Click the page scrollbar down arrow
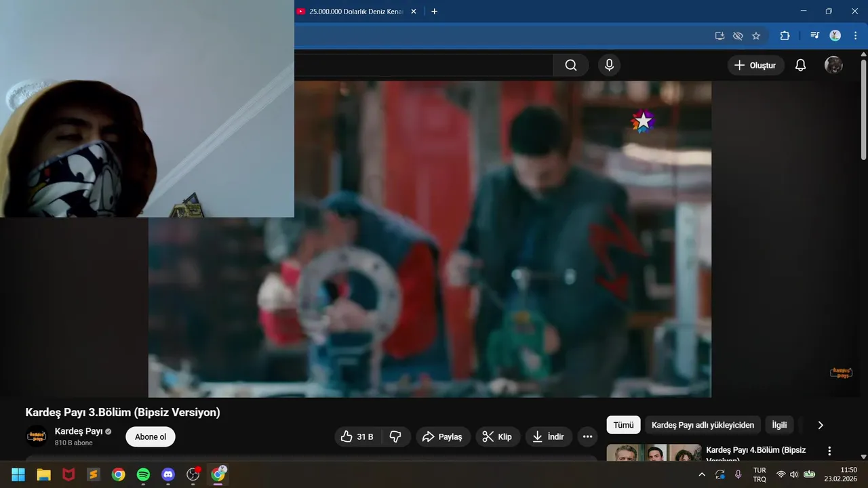This screenshot has height=488, width=868. point(863,457)
